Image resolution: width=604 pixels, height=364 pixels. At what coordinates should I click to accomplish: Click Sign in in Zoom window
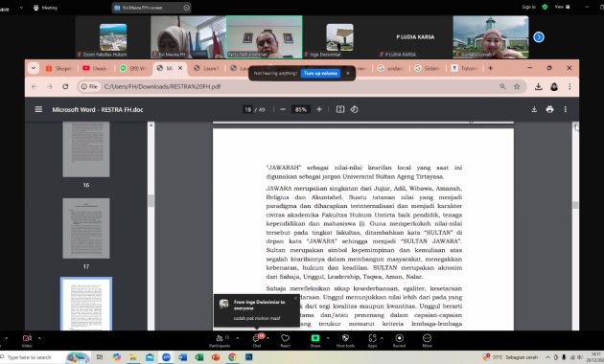529,7
